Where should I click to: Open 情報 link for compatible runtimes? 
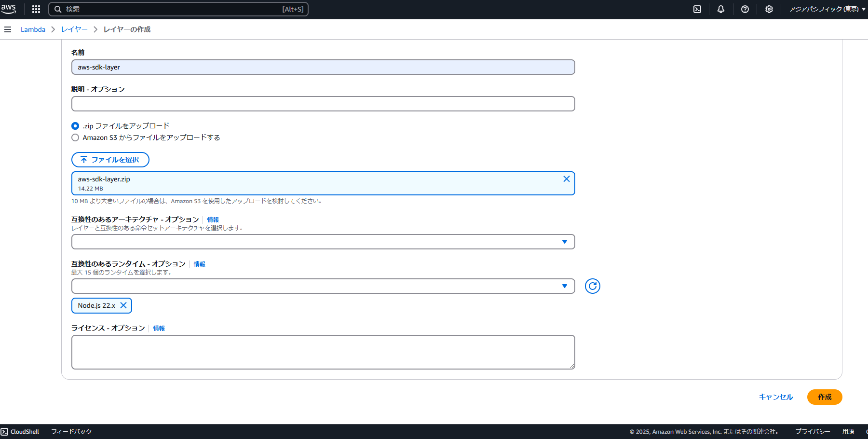(200, 264)
